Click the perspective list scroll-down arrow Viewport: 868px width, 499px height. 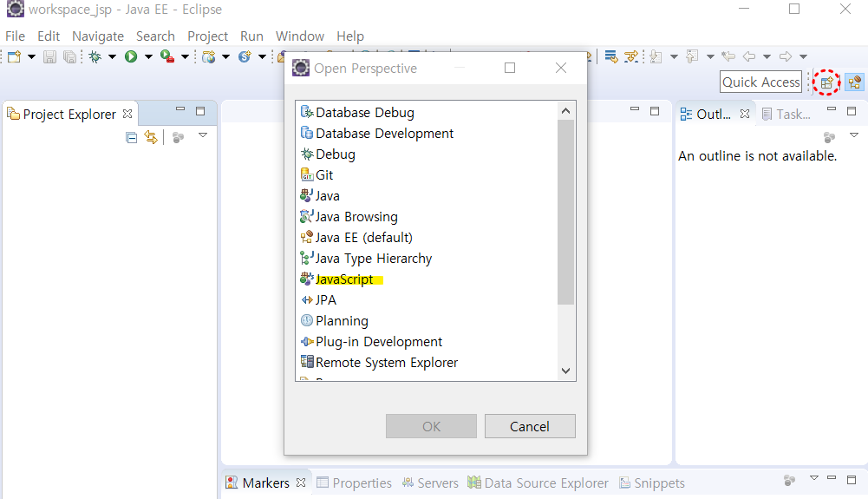(565, 371)
